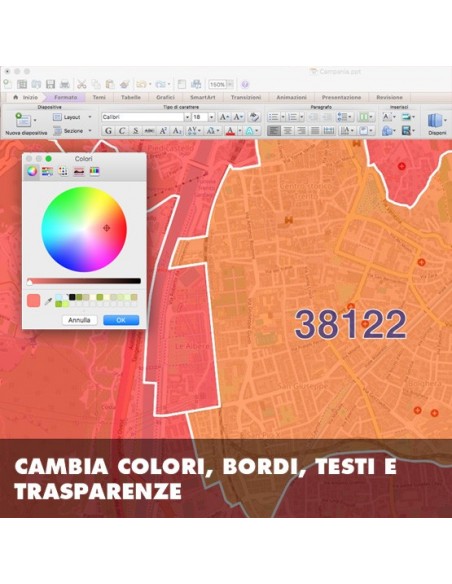Open the Animazioni ribbon tab
Viewport: 452px width, 584px height.
click(292, 97)
